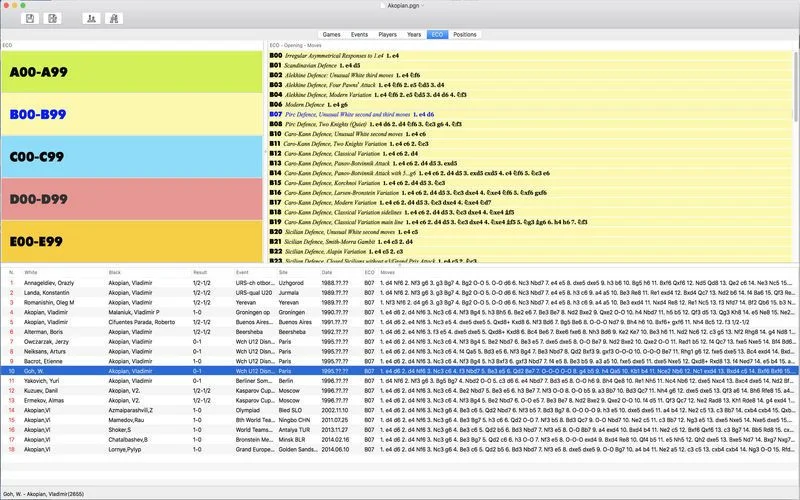Click the save database toolbar icon
800x500 pixels.
click(x=30, y=18)
